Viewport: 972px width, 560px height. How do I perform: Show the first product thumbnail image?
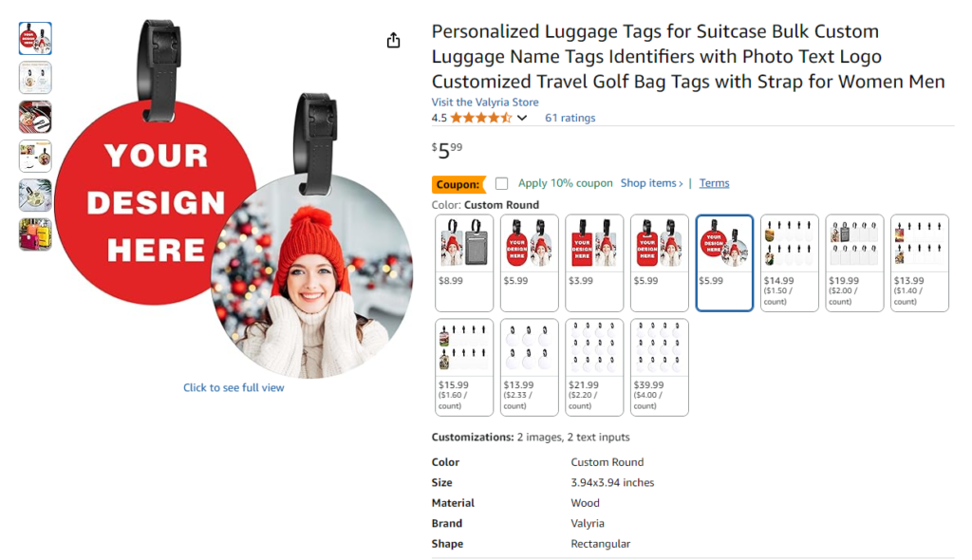35,39
